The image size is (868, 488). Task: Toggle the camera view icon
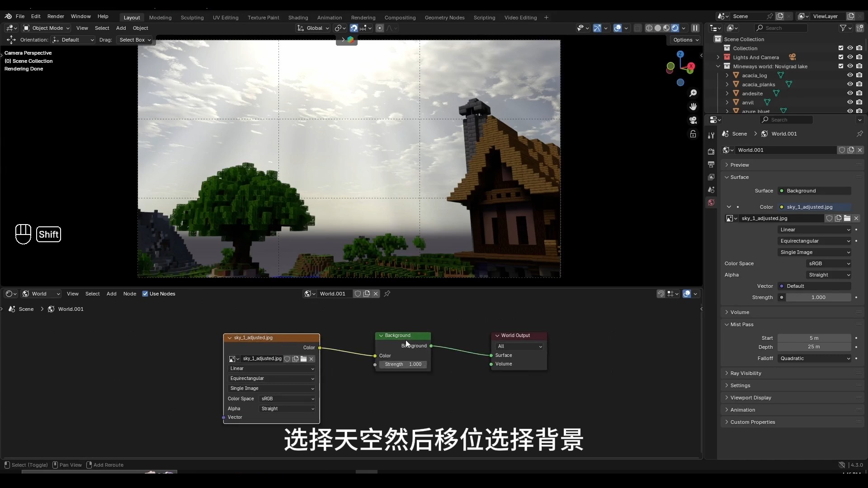click(693, 120)
